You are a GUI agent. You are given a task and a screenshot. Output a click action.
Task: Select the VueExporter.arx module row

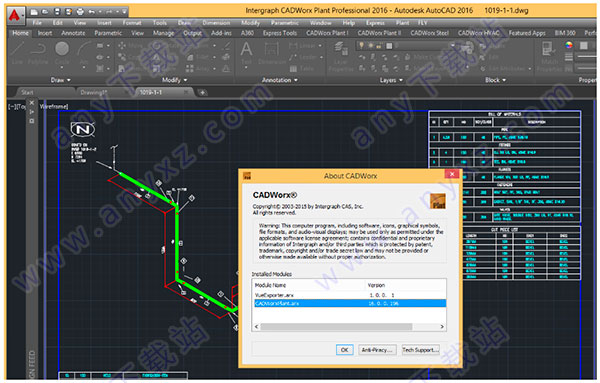pos(349,295)
